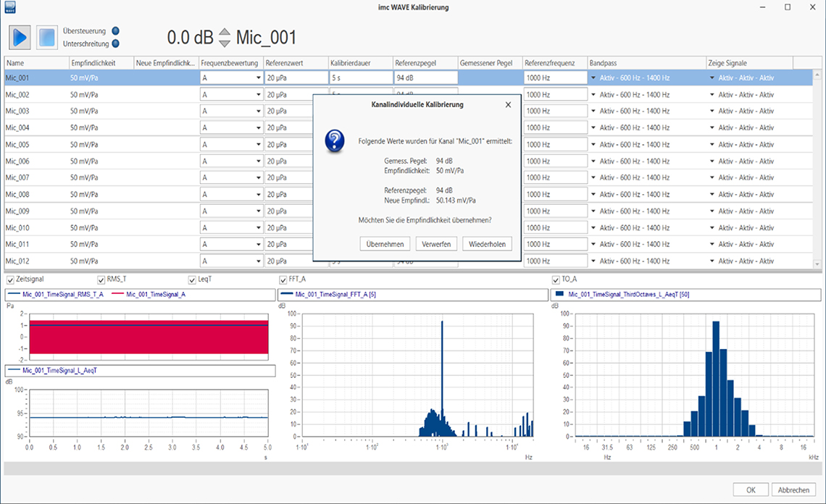
Task: Click the Unterschreitung indicator light
Action: pyautogui.click(x=115, y=44)
